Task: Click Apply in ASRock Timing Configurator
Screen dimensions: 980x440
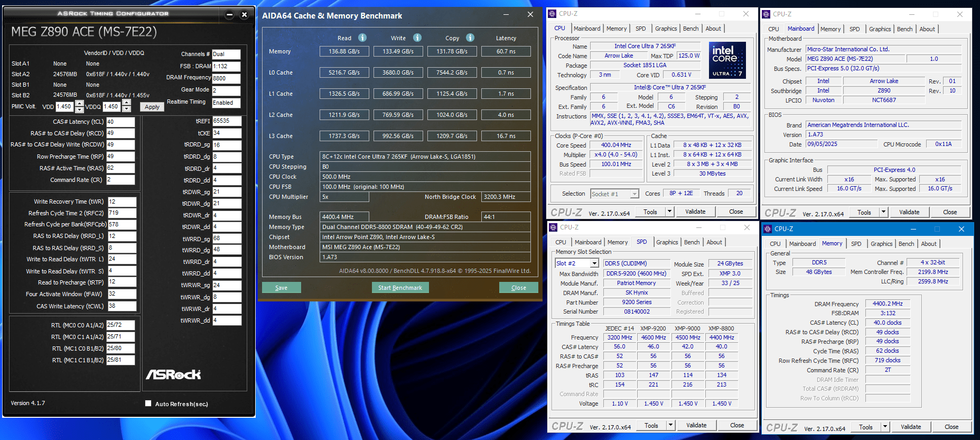Action: tap(152, 107)
